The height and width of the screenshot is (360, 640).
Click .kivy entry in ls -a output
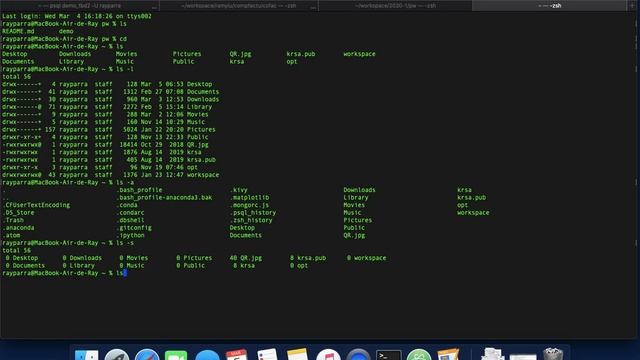[x=239, y=190]
